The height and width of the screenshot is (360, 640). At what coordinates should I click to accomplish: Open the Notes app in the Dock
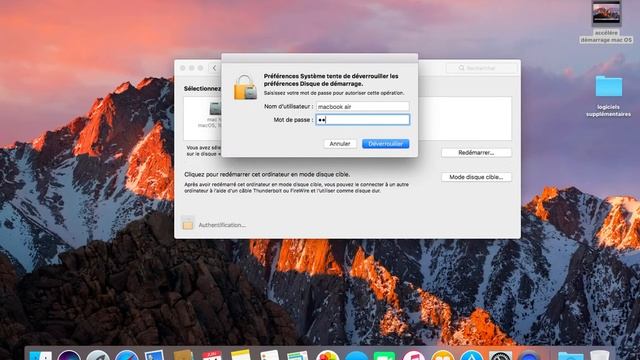click(x=240, y=356)
